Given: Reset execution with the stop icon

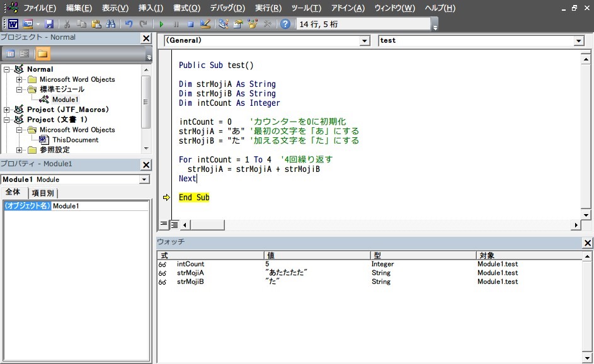Looking at the screenshot, I should tap(191, 24).
